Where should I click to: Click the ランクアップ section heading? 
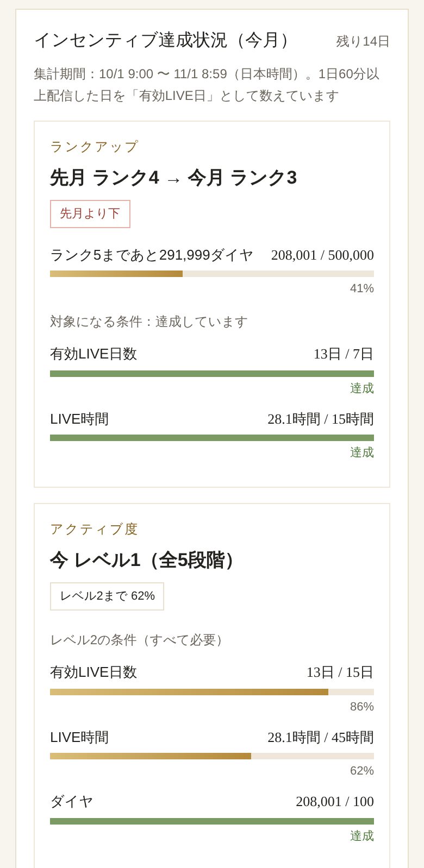coord(95,147)
